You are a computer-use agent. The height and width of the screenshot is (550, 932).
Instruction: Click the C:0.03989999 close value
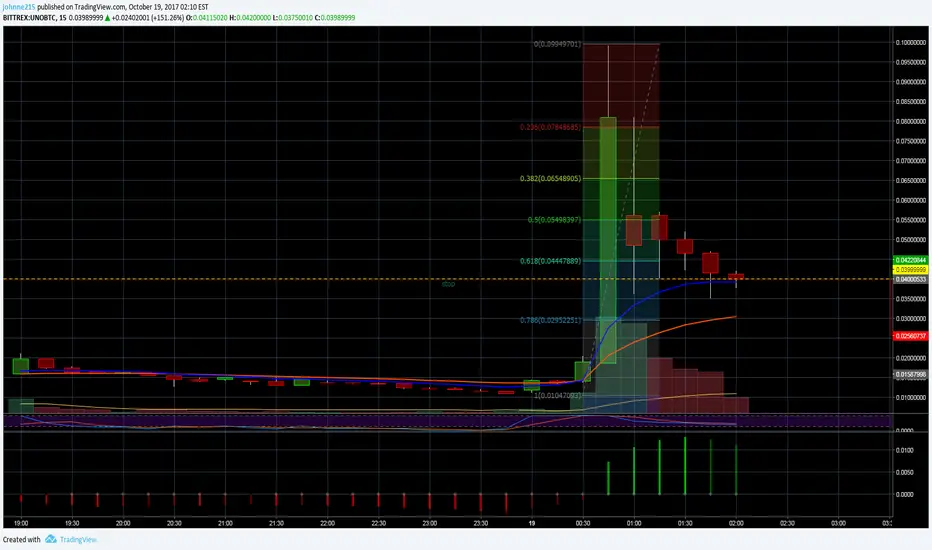pyautogui.click(x=335, y=18)
